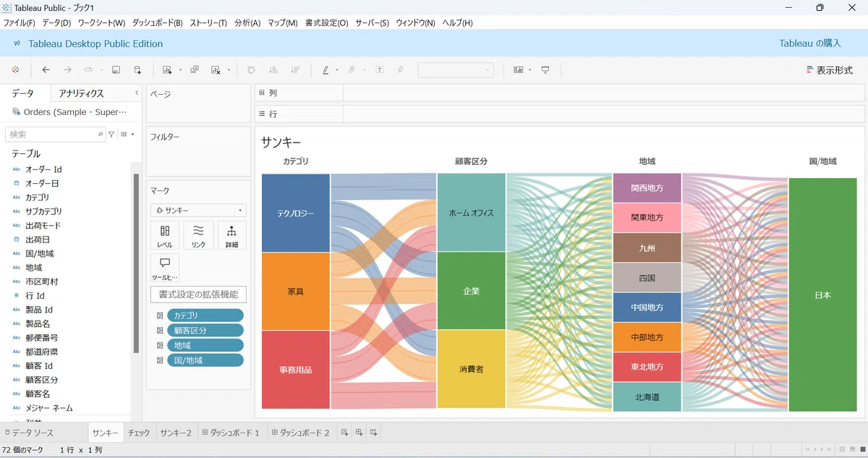The width and height of the screenshot is (868, 458).
Task: Open the ダッシュボード 1 tab
Action: pyautogui.click(x=231, y=433)
